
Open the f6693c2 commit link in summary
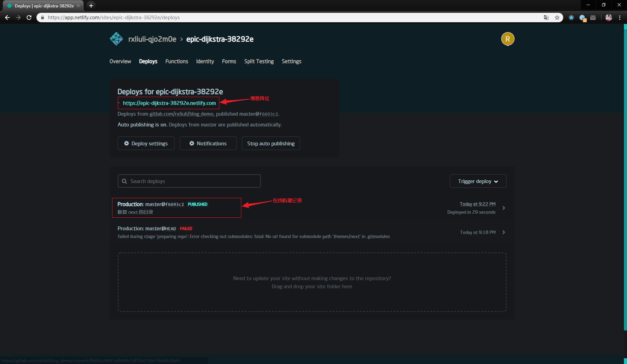(x=269, y=114)
